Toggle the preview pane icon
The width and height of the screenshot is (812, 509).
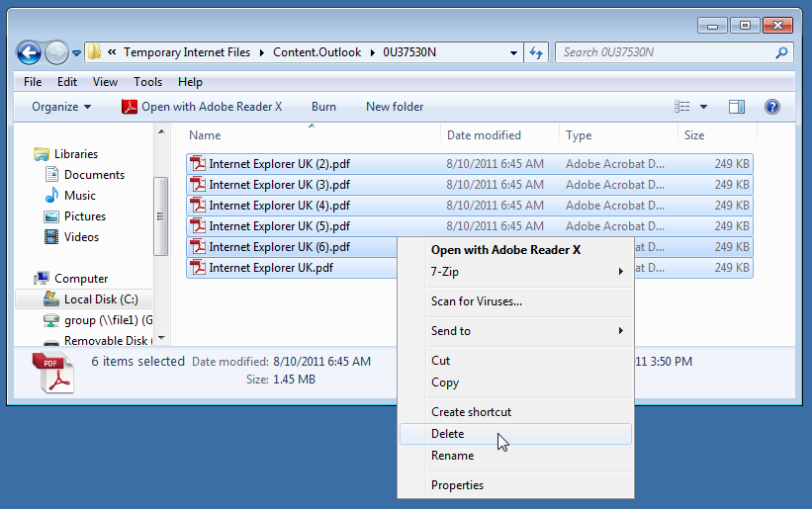click(x=737, y=107)
